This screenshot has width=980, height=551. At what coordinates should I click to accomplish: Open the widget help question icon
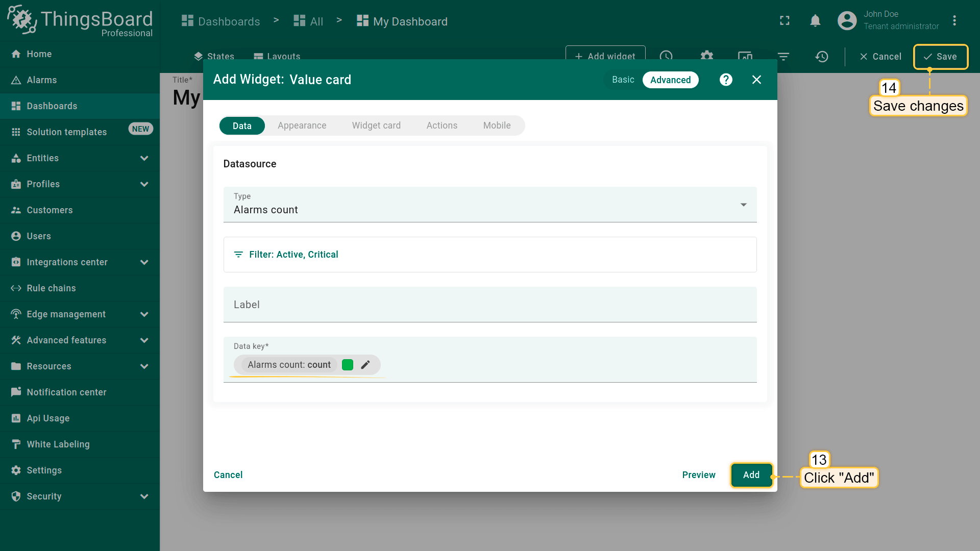(x=726, y=80)
